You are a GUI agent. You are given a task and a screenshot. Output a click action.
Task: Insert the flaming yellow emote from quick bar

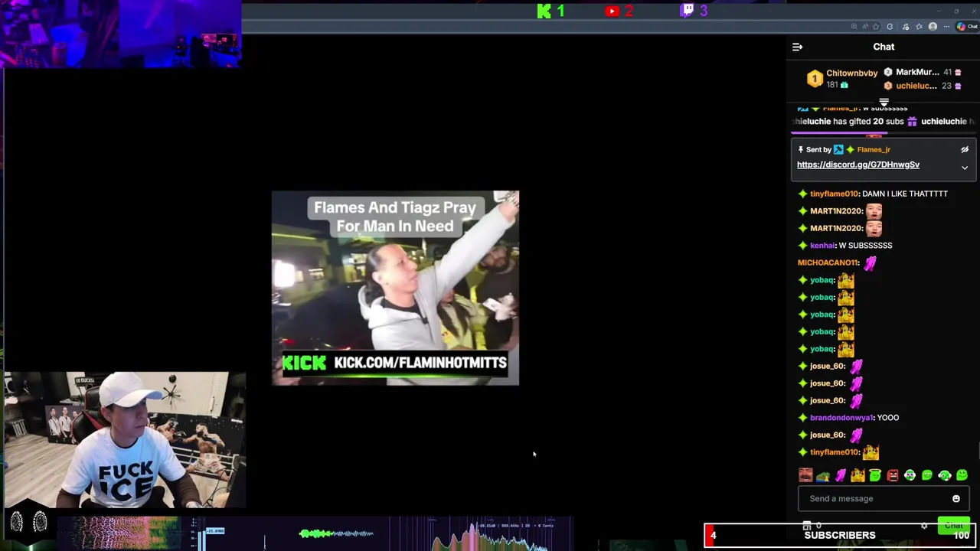[857, 475]
